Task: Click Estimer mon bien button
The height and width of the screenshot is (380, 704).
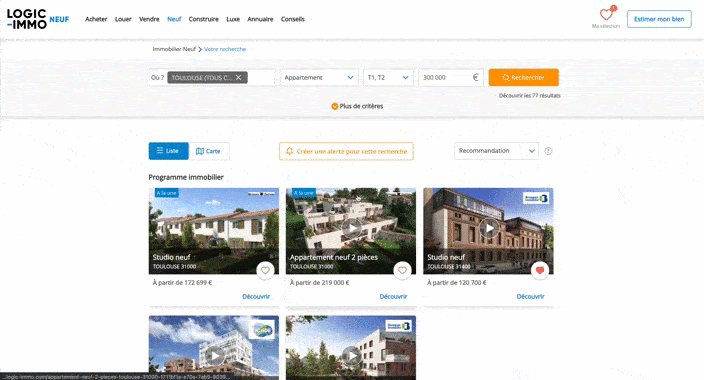Action: tap(659, 19)
